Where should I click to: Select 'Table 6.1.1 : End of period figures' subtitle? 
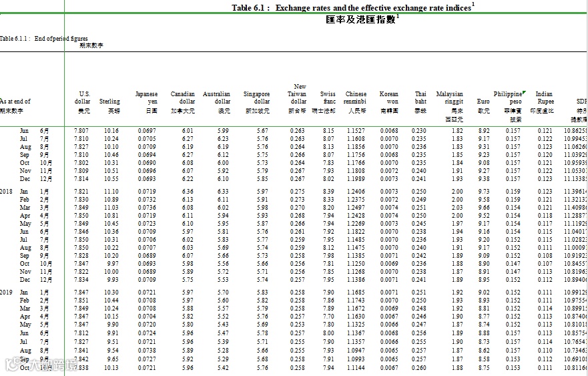[x=44, y=38]
